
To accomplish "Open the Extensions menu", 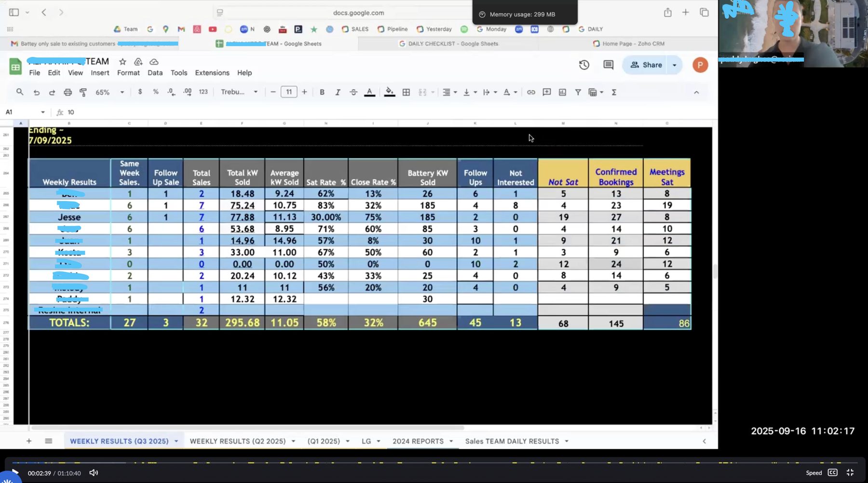I will pos(212,73).
